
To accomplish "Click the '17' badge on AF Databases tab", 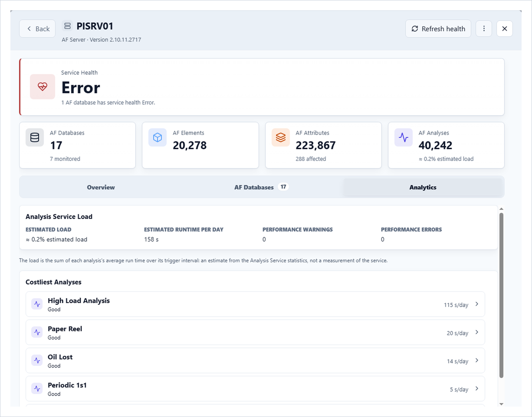I will click(x=283, y=187).
